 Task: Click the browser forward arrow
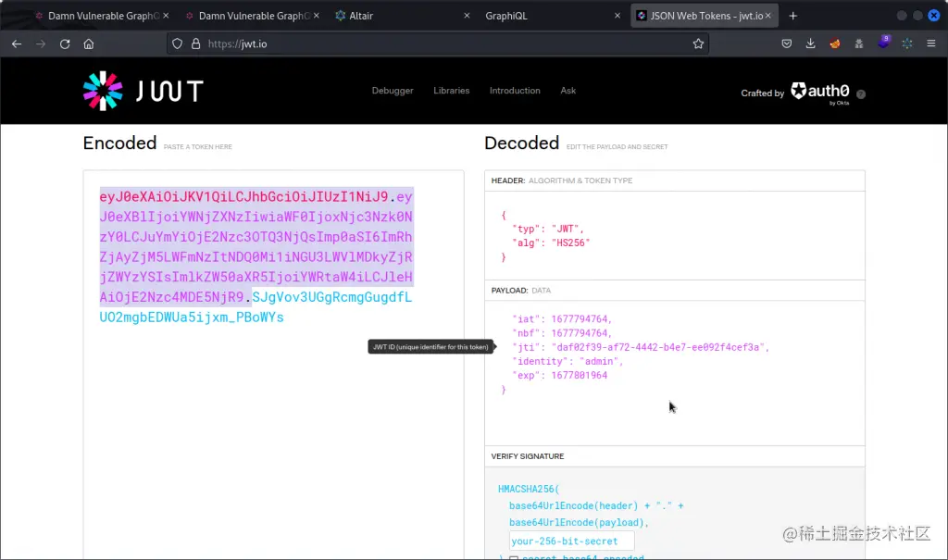41,44
